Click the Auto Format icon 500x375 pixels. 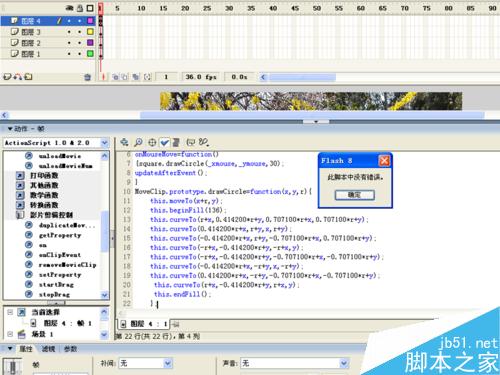[176, 142]
